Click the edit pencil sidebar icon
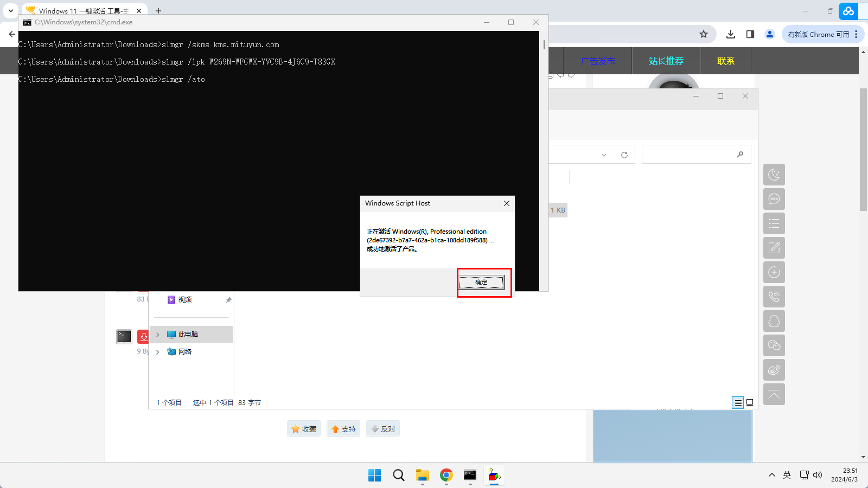The height and width of the screenshot is (488, 868). coord(774,248)
